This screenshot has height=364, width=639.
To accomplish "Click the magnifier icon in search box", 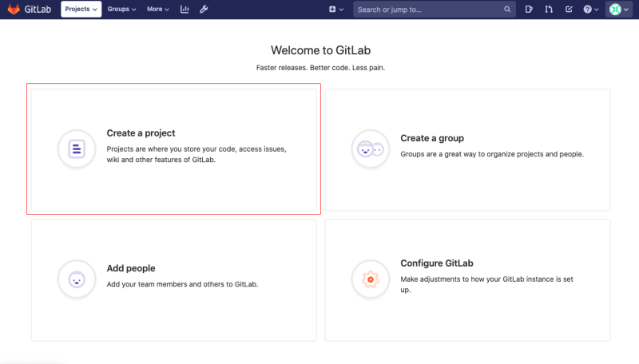I will 507,10.
